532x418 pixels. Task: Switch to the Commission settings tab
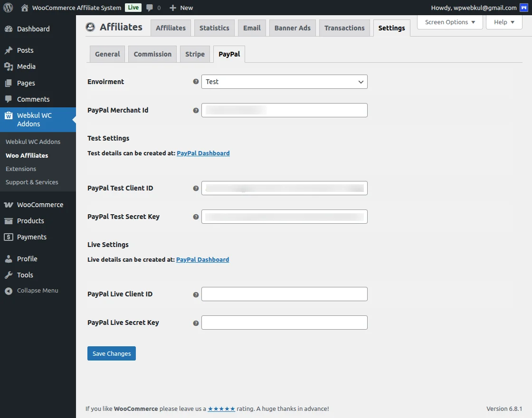coord(152,54)
